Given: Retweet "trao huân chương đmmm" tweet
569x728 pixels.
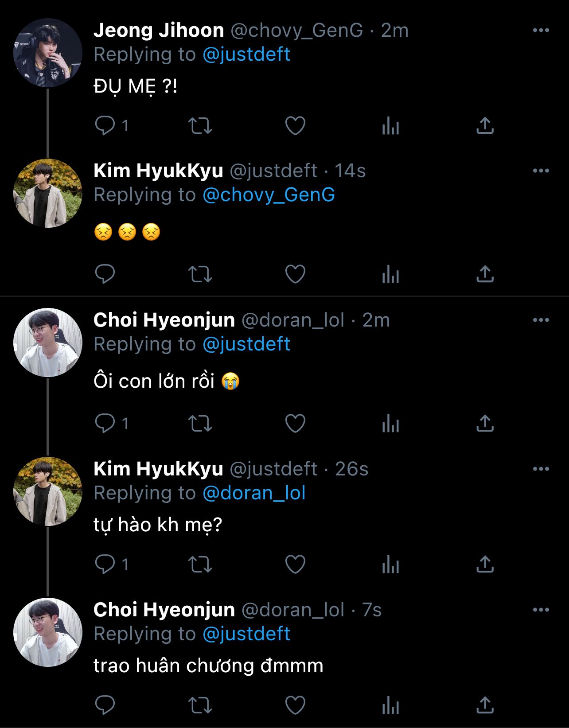Looking at the screenshot, I should [200, 705].
